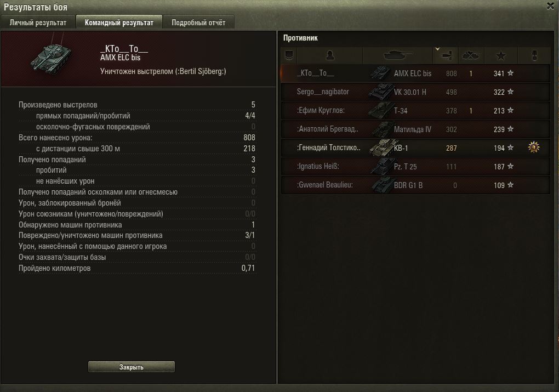Open the Подробный отчёт tab
559x392 pixels.
click(198, 22)
